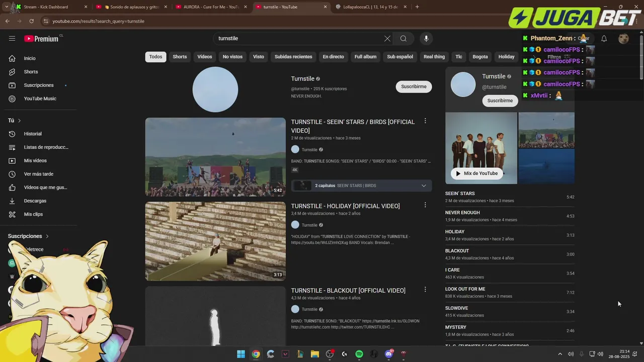Play the Mix de YouTube
The width and height of the screenshot is (644, 362).
[476, 173]
